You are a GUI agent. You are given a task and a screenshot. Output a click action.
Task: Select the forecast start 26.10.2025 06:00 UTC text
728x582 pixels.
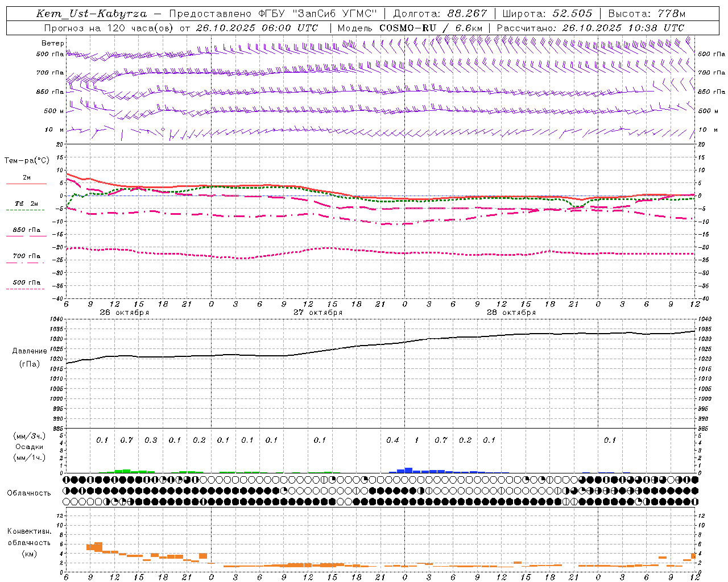pyautogui.click(x=257, y=28)
